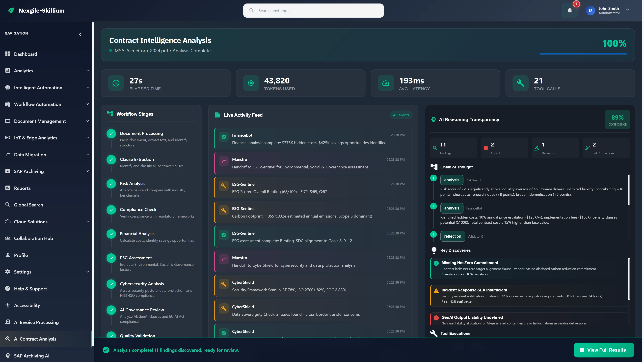Toggle the ESG Assessment completed indicator

click(x=111, y=258)
